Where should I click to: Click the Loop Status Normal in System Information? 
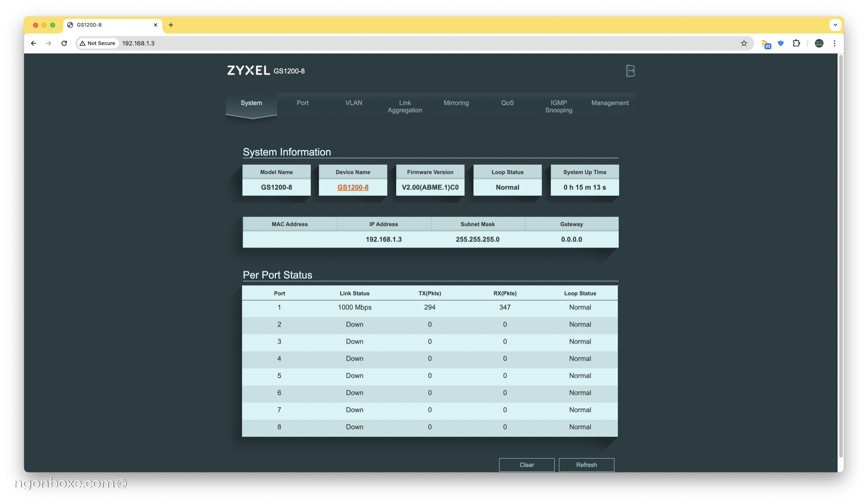(507, 187)
